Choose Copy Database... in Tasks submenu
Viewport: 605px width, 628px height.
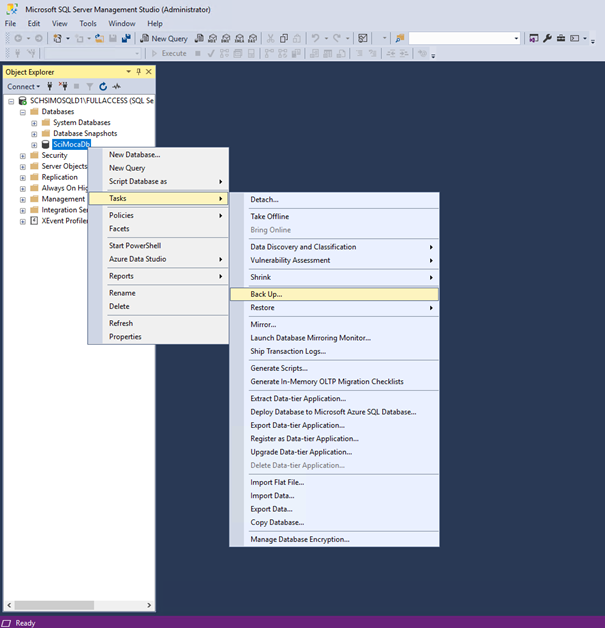tap(334, 522)
